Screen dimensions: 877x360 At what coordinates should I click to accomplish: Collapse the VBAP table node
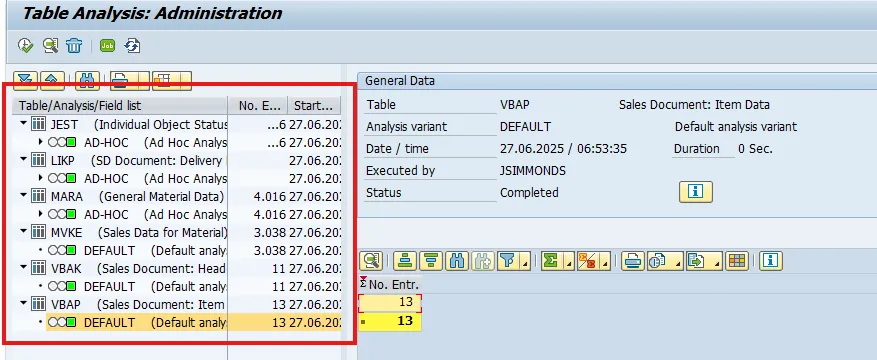click(x=23, y=304)
